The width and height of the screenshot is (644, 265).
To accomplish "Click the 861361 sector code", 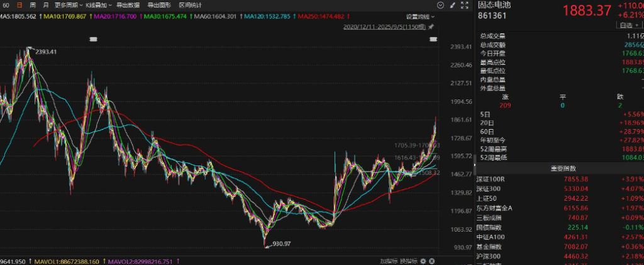I will (x=492, y=16).
